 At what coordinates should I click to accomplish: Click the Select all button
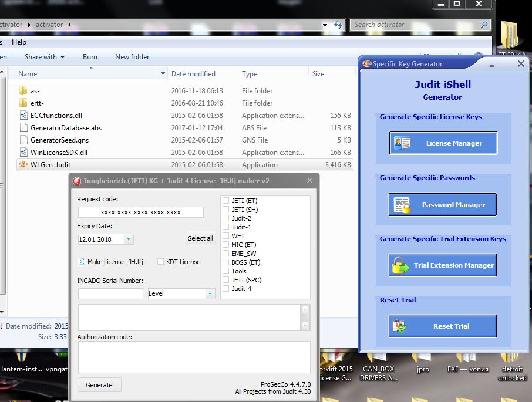200,238
